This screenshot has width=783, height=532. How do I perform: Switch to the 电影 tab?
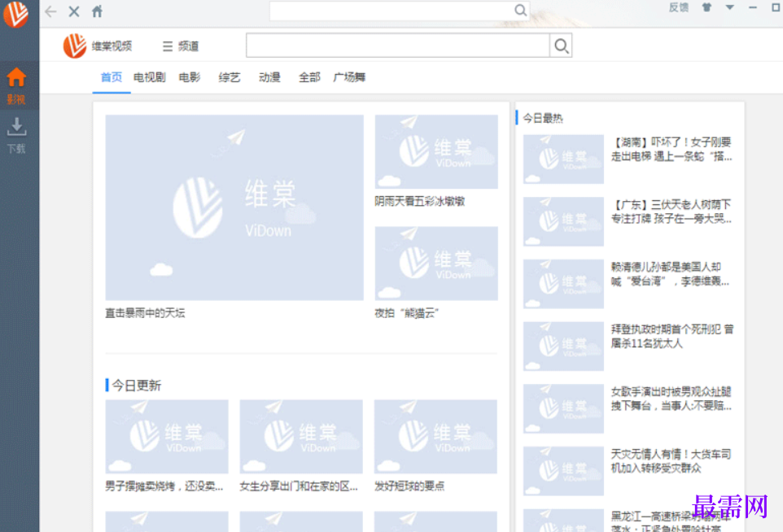(190, 77)
